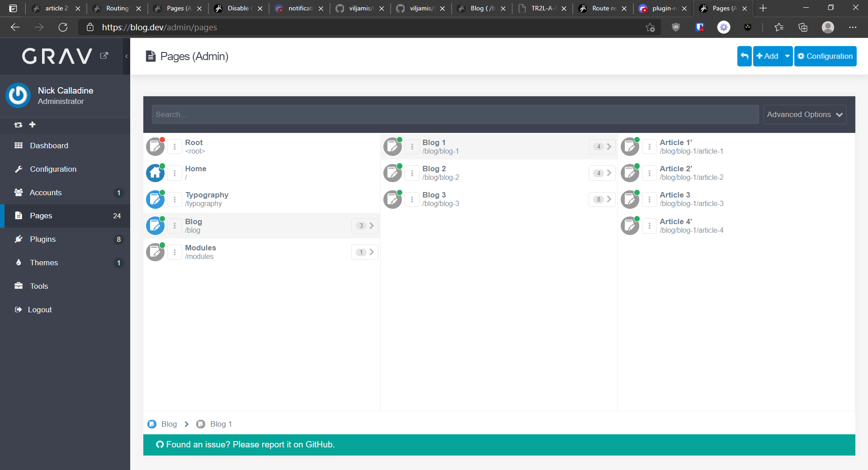Click the browser address bar
Image resolution: width=868 pixels, height=470 pixels.
coord(362,27)
